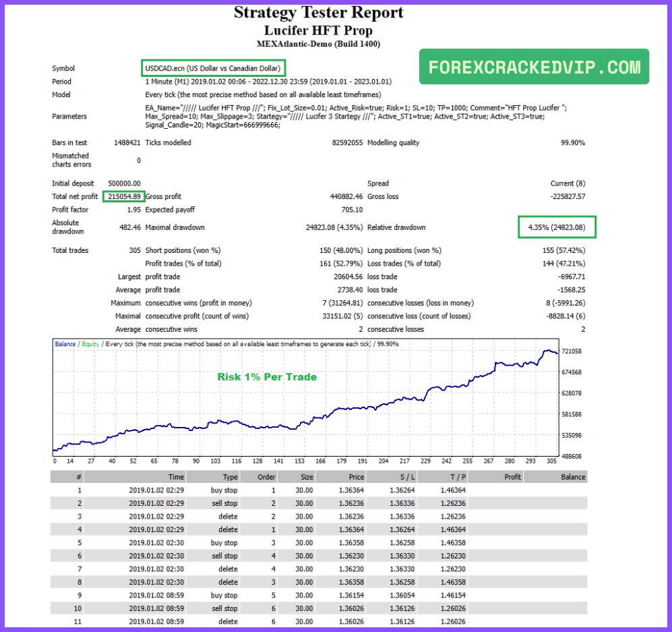Click chart y-axis value 721058
672x632 pixels.
pyautogui.click(x=572, y=351)
